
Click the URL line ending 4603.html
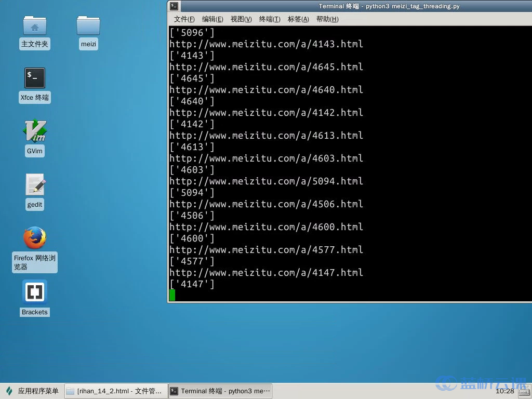pyautogui.click(x=266, y=158)
